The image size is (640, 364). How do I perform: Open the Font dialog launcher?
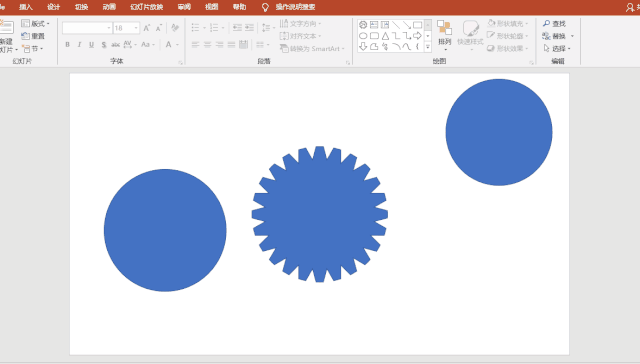(180, 62)
